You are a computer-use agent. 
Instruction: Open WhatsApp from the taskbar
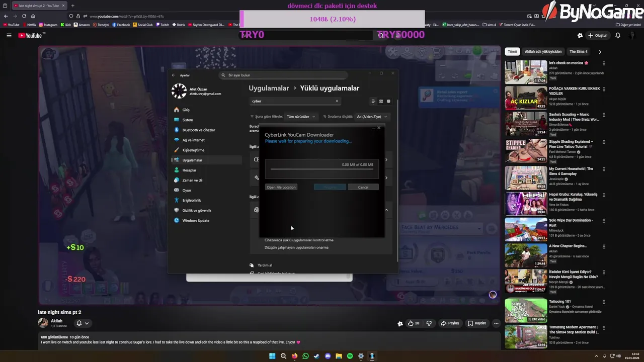(x=305, y=356)
